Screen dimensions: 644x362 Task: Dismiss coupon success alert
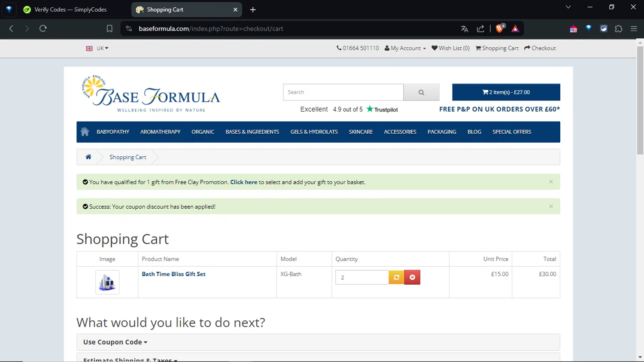551,206
